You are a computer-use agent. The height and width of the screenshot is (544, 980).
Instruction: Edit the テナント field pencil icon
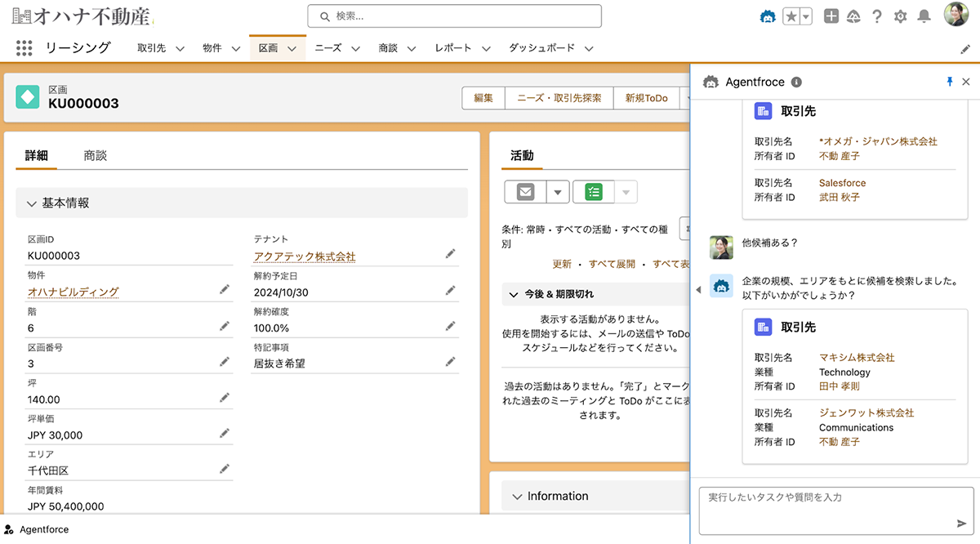(x=450, y=255)
